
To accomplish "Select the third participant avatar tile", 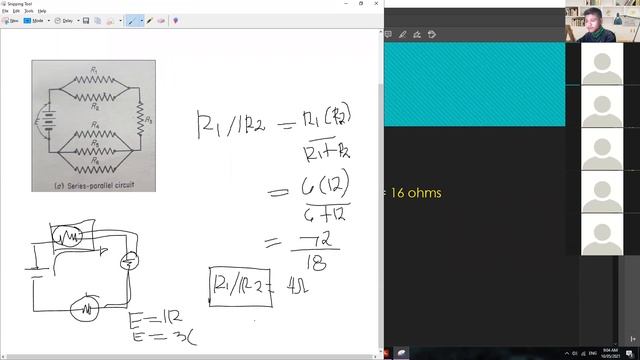I will (602, 149).
